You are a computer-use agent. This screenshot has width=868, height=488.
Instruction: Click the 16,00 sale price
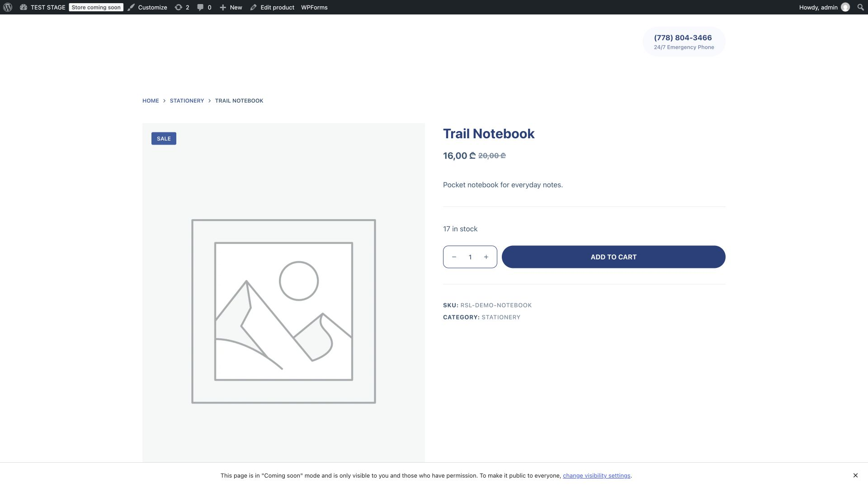click(459, 156)
